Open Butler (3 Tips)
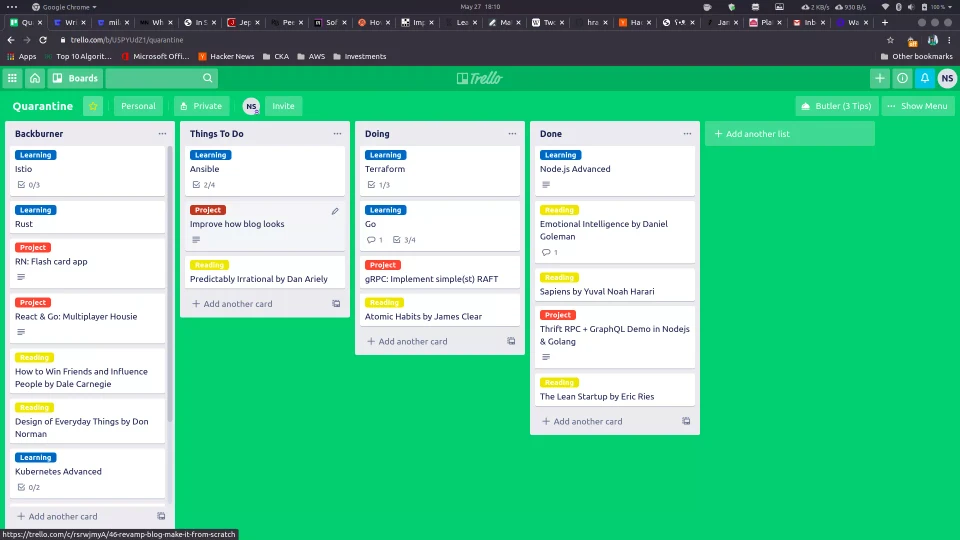The width and height of the screenshot is (960, 540). point(837,106)
